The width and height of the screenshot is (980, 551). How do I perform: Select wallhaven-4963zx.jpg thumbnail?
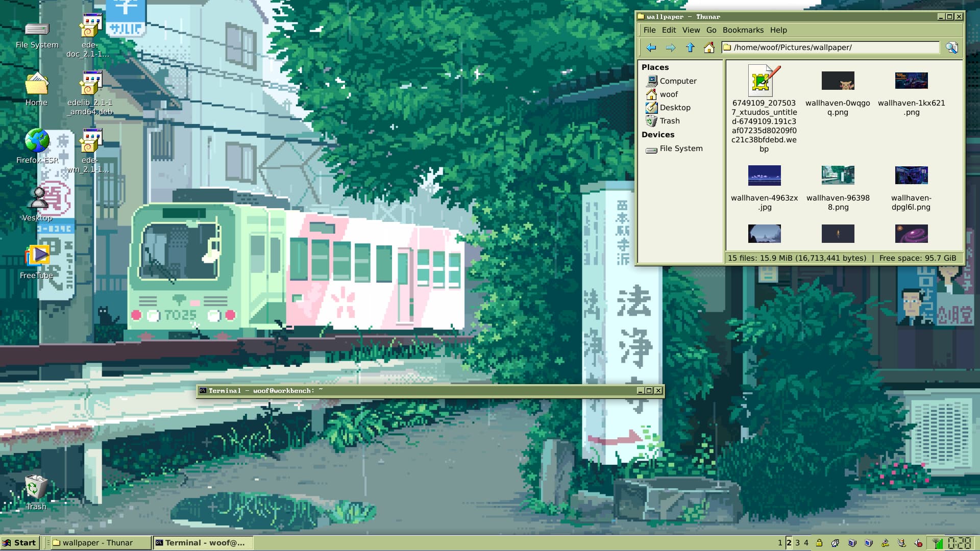click(x=764, y=176)
